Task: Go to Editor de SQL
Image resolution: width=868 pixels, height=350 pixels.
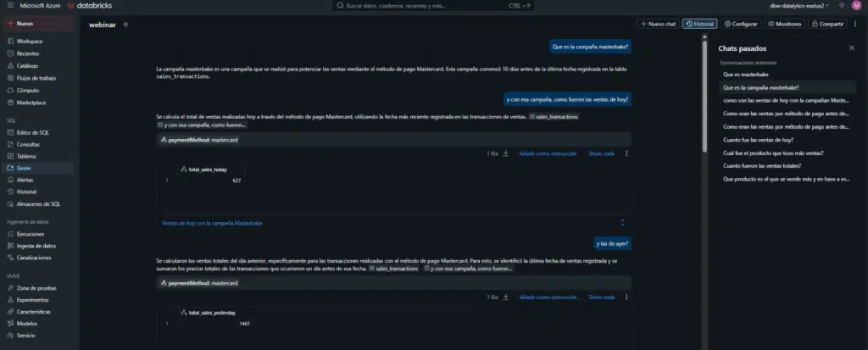Action: pyautogui.click(x=33, y=132)
